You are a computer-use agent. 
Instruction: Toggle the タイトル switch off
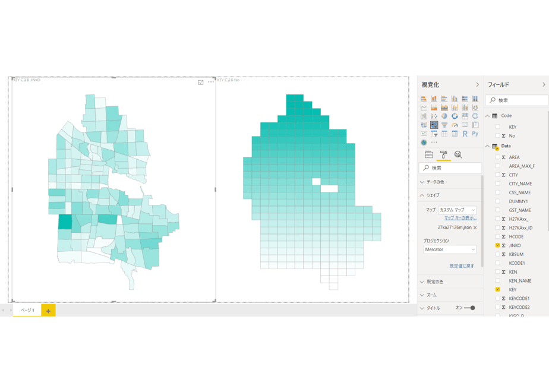469,308
